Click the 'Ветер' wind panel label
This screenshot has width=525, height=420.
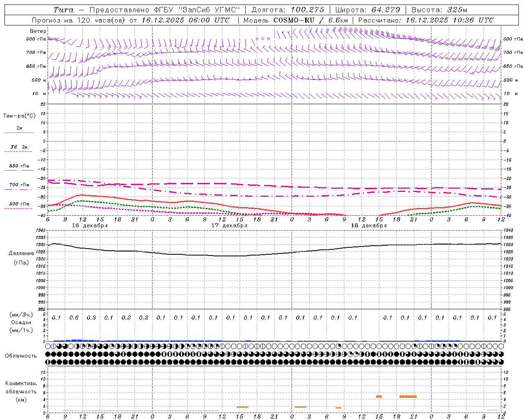38,31
